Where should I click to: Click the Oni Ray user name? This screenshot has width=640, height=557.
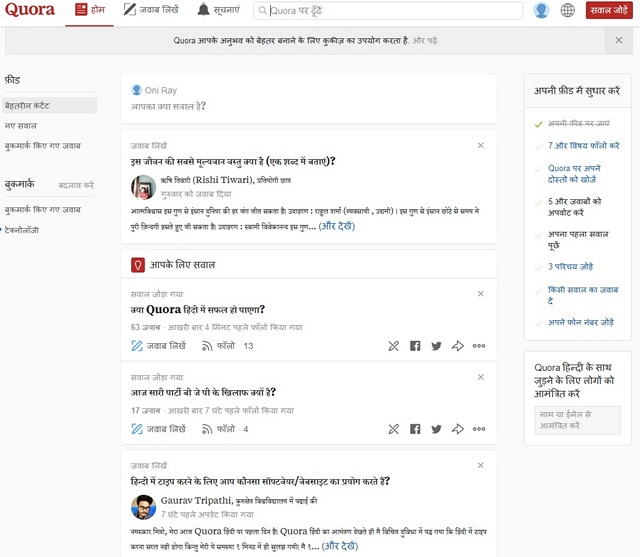pyautogui.click(x=160, y=91)
